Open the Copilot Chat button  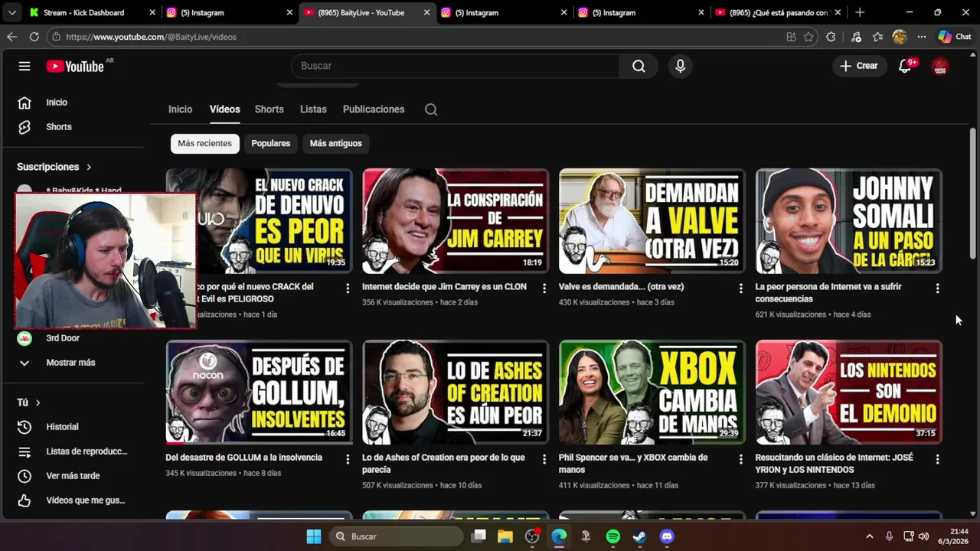[x=955, y=37]
